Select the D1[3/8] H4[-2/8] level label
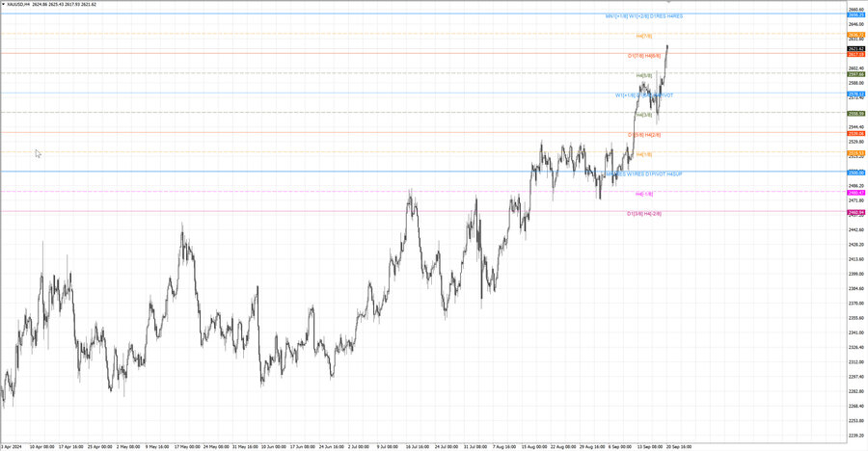This screenshot has height=451, width=868. click(644, 214)
